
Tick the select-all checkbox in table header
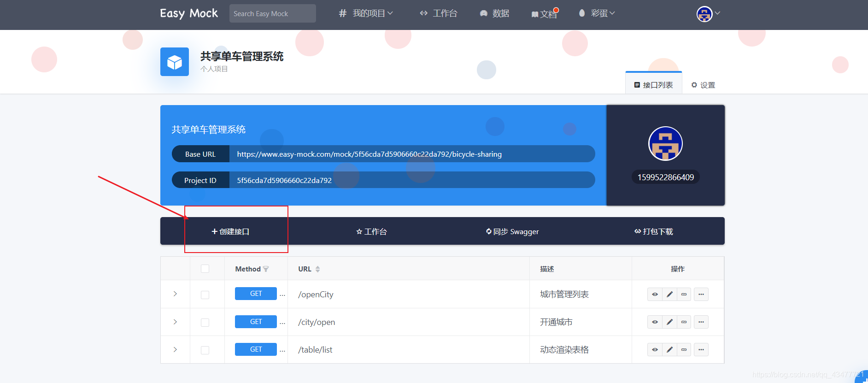pyautogui.click(x=205, y=269)
